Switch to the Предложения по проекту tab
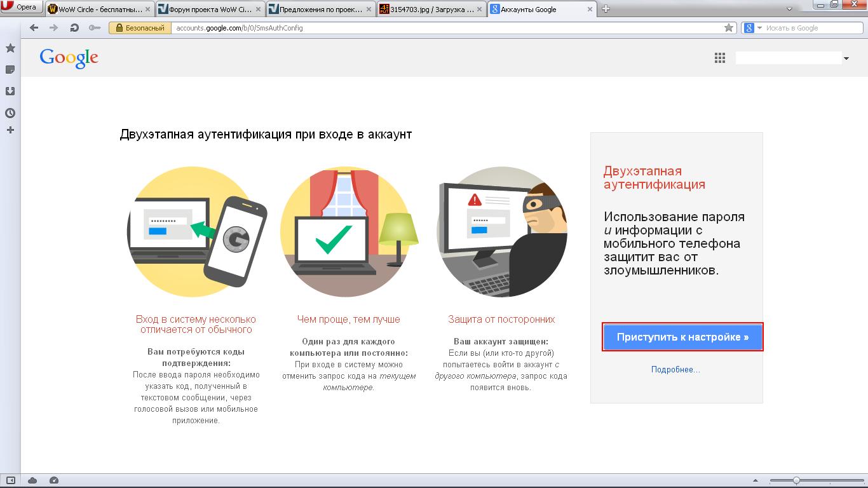The image size is (868, 488). (321, 9)
